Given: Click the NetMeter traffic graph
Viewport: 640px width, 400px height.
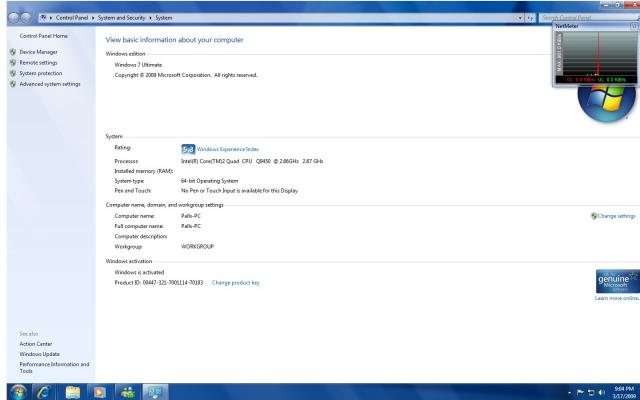Looking at the screenshot, I should coord(600,53).
